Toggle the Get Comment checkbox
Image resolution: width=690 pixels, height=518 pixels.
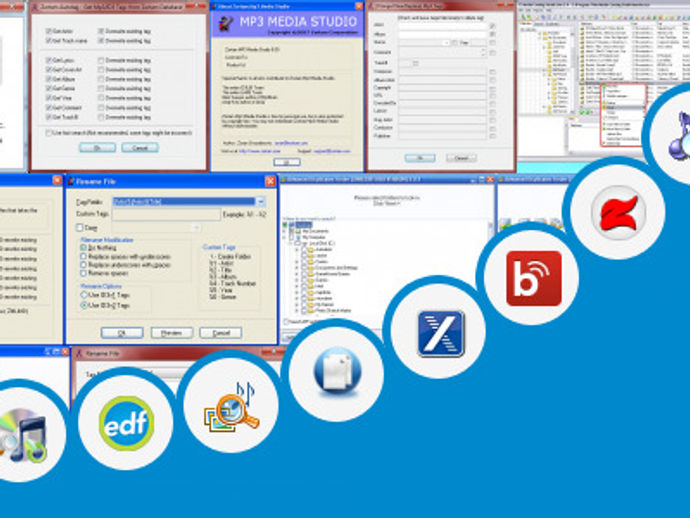(x=48, y=108)
